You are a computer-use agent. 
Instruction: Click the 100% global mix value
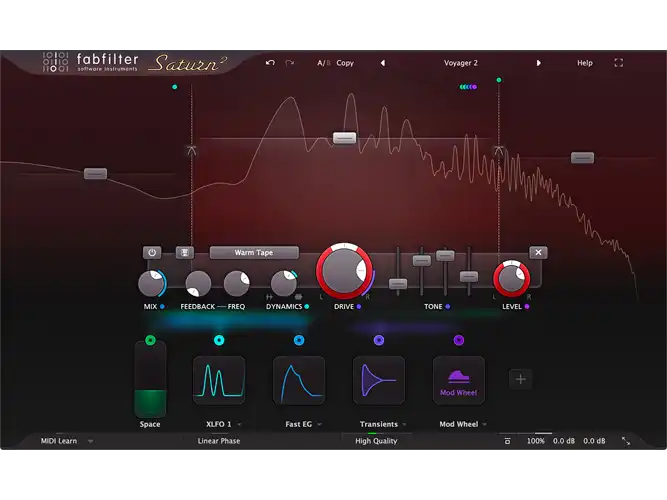536,441
